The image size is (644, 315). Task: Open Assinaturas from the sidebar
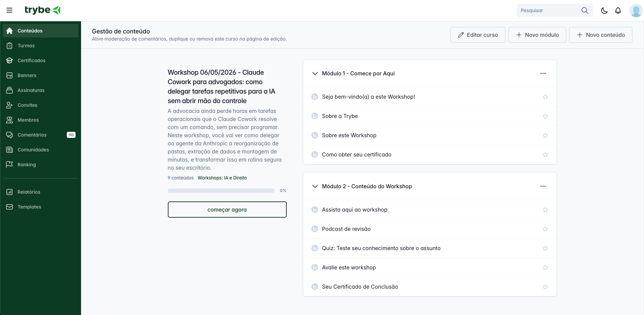31,90
